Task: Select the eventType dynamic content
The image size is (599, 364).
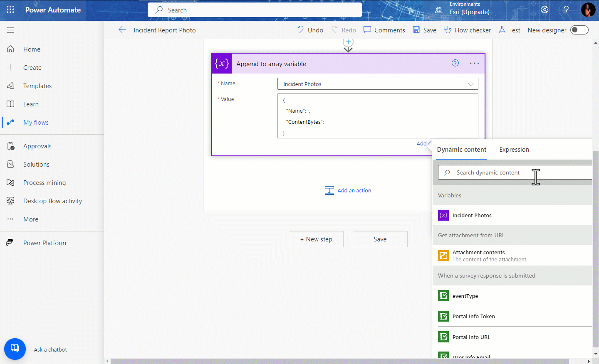Action: (x=512, y=296)
